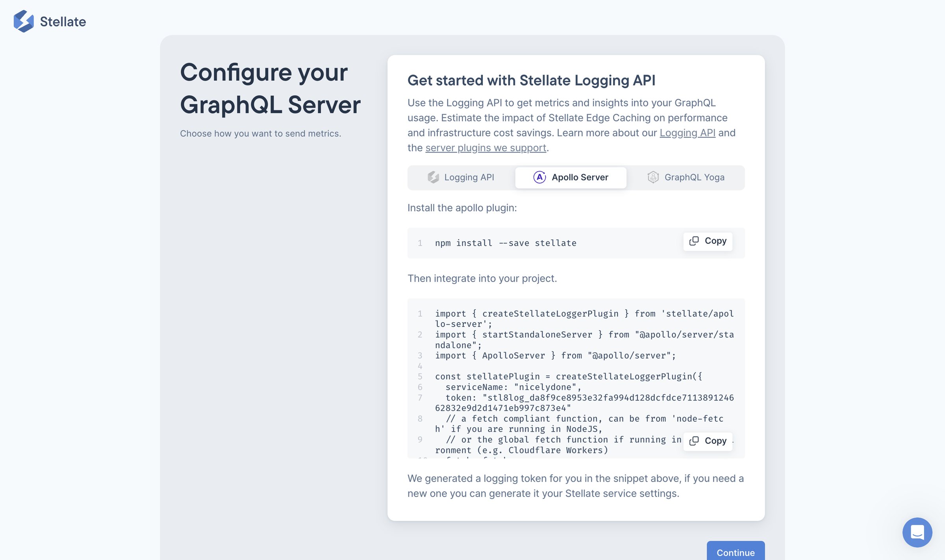945x560 pixels.
Task: Click the Continue button
Action: click(736, 552)
